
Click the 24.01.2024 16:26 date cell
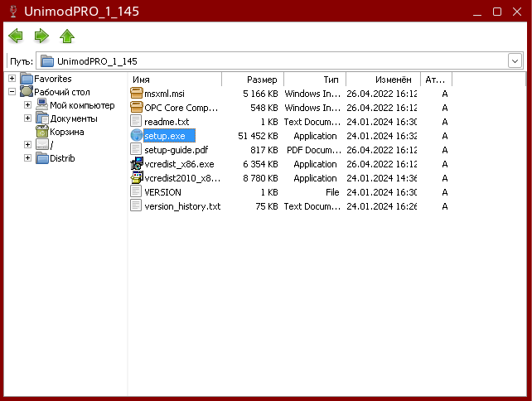coord(382,206)
